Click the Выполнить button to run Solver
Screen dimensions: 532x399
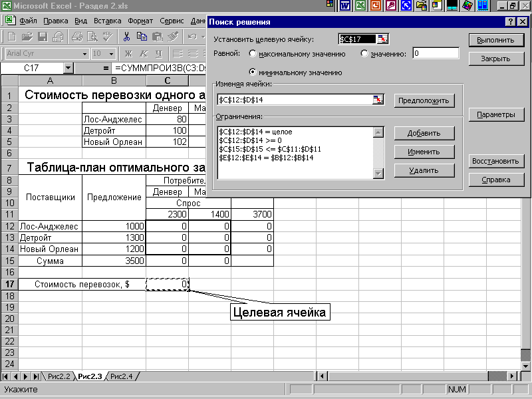(x=495, y=40)
